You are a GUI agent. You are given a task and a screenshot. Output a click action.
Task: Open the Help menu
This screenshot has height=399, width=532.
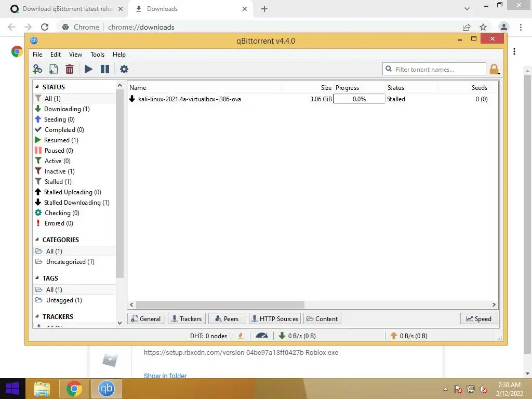[119, 54]
